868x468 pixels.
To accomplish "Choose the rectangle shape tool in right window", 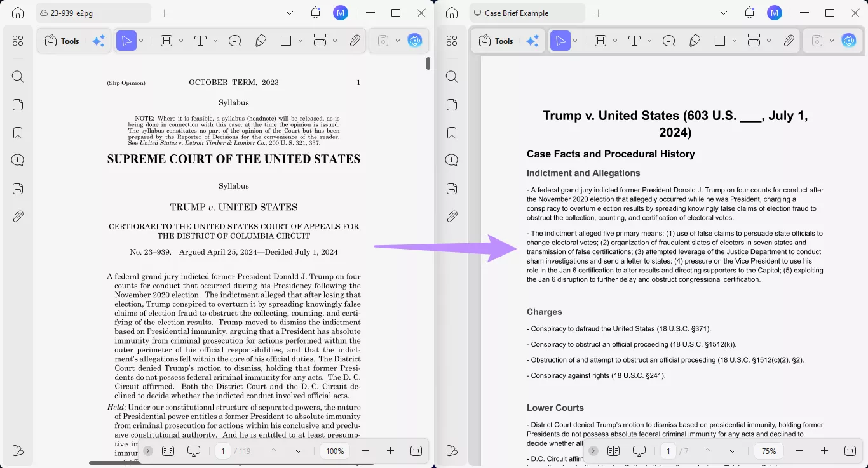I will coord(720,41).
